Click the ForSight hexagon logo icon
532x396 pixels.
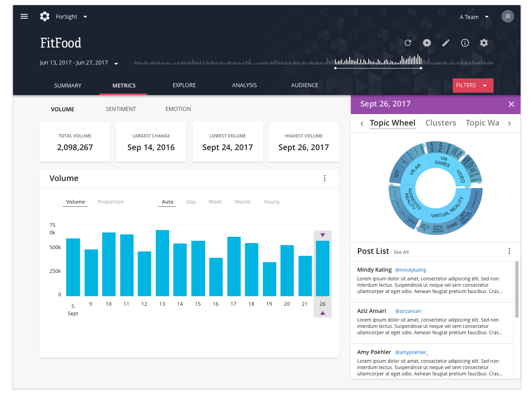[45, 16]
